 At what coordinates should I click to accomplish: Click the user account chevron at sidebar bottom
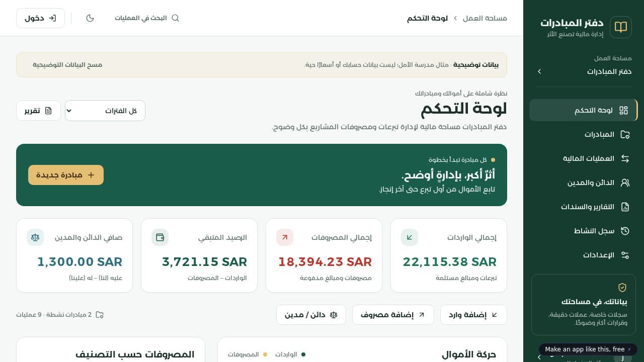coord(539,357)
